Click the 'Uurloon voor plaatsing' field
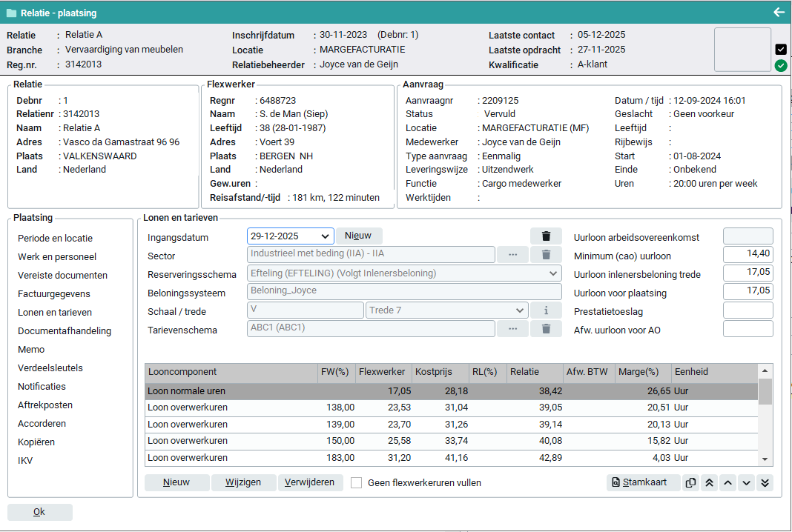Screen dimensions: 792x532 tap(748, 292)
